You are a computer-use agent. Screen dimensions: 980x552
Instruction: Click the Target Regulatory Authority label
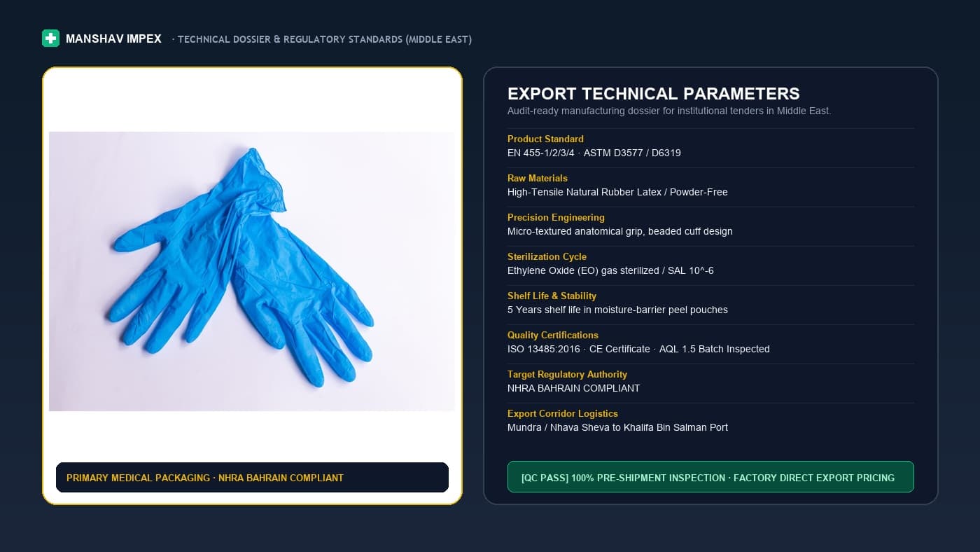pos(567,374)
